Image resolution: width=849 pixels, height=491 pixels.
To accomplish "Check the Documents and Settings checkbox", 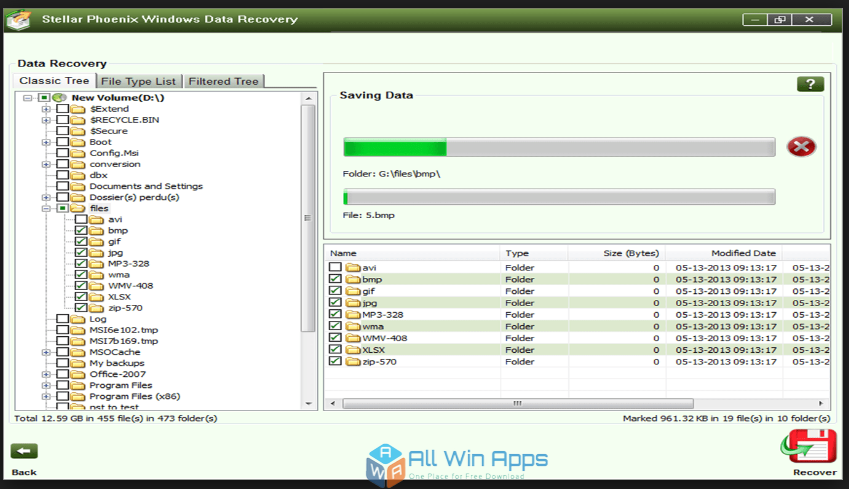I will click(63, 186).
